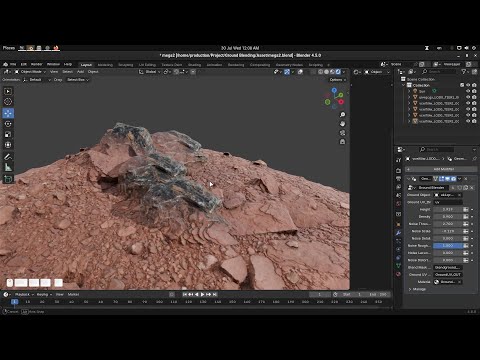Select the Annotate tool
480x360 pixels.
8,157
